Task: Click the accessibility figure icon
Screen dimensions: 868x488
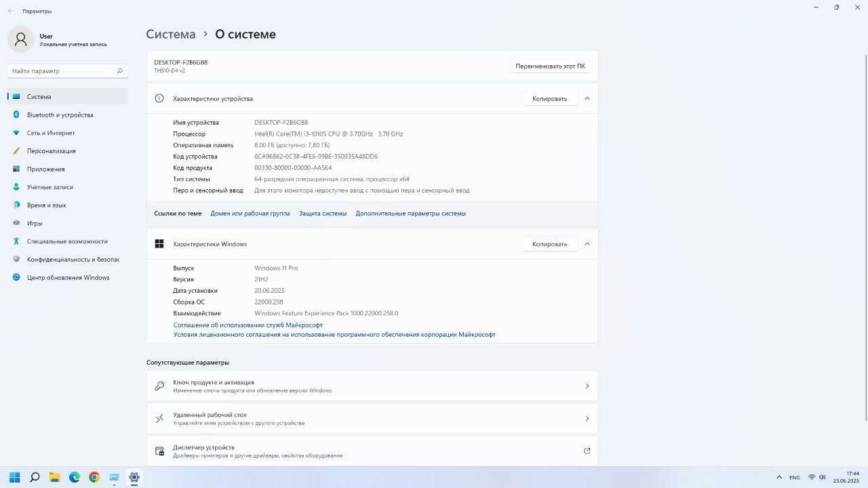Action: (x=16, y=241)
